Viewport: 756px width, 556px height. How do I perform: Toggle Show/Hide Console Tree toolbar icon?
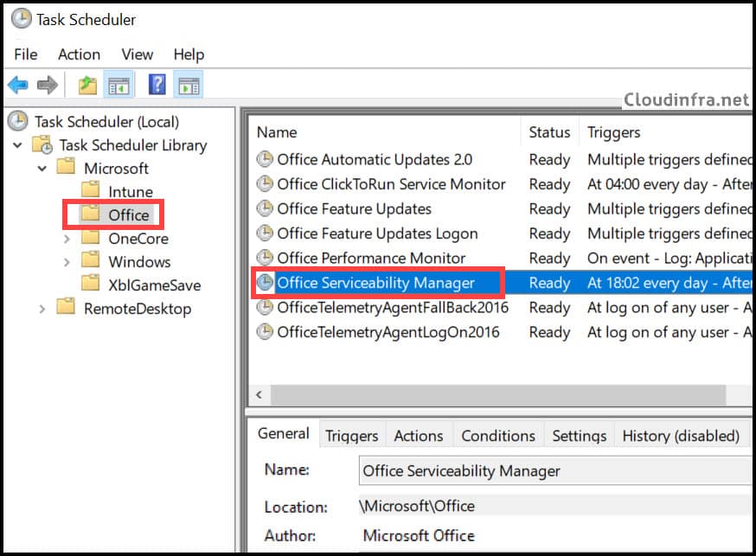coord(119,86)
